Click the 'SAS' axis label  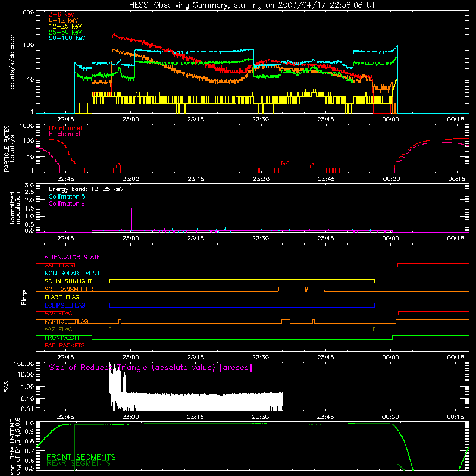7,387
